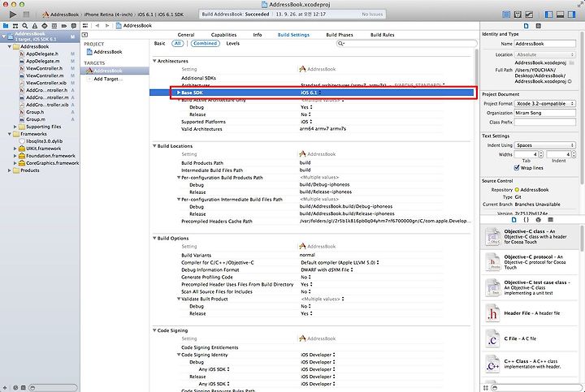Image resolution: width=585 pixels, height=392 pixels.
Task: Select the Standard editor toolbar icon
Action: pos(506,14)
